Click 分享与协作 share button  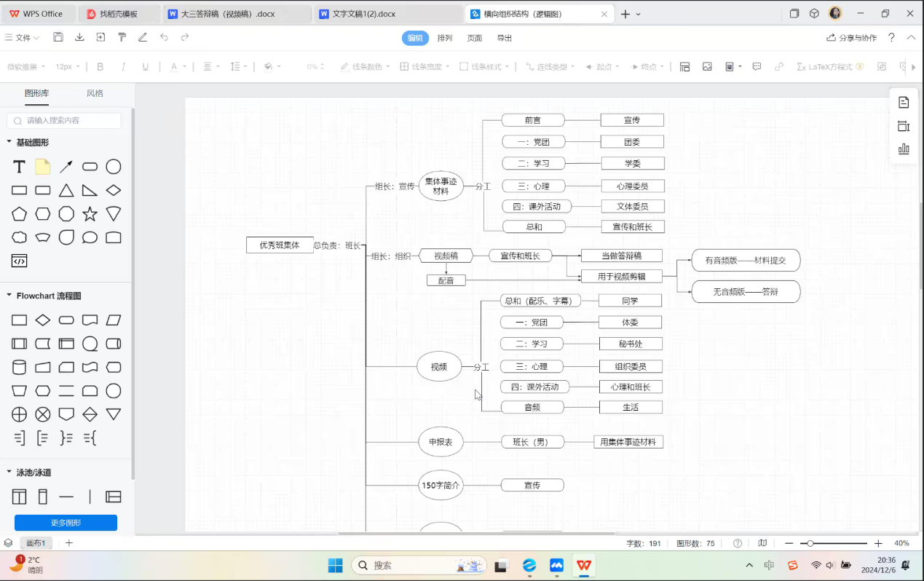coord(851,38)
